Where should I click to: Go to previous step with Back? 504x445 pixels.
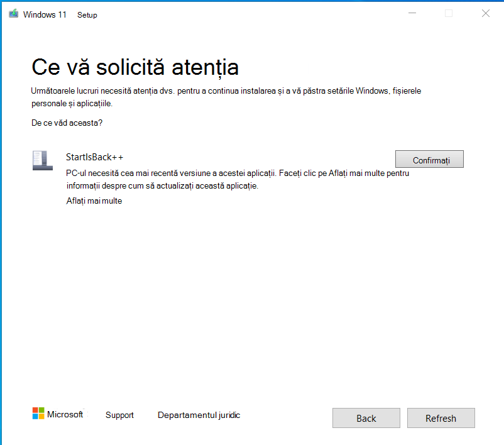point(366,418)
